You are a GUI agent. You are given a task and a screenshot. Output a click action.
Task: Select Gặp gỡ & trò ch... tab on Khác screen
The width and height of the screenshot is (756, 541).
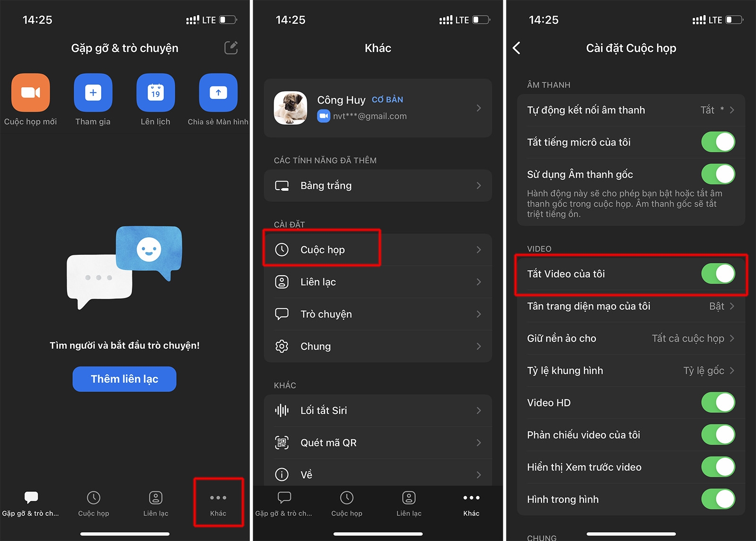click(x=284, y=504)
